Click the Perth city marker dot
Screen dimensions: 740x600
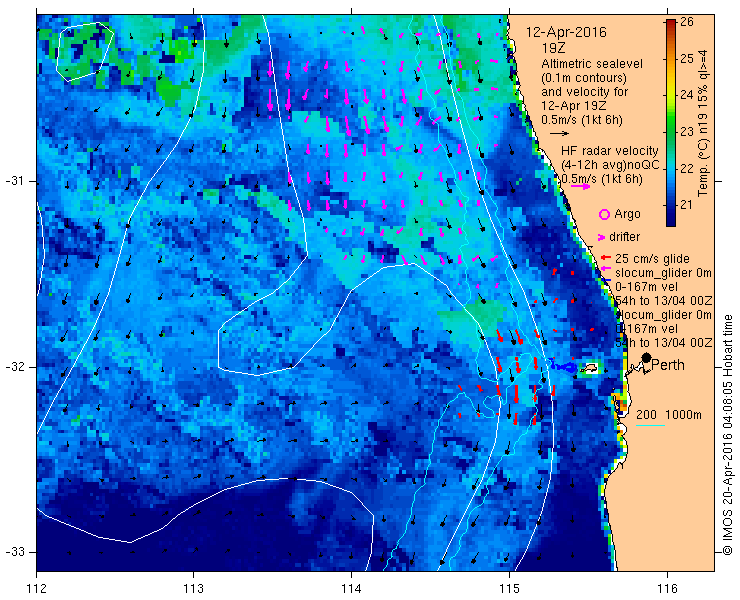(647, 357)
